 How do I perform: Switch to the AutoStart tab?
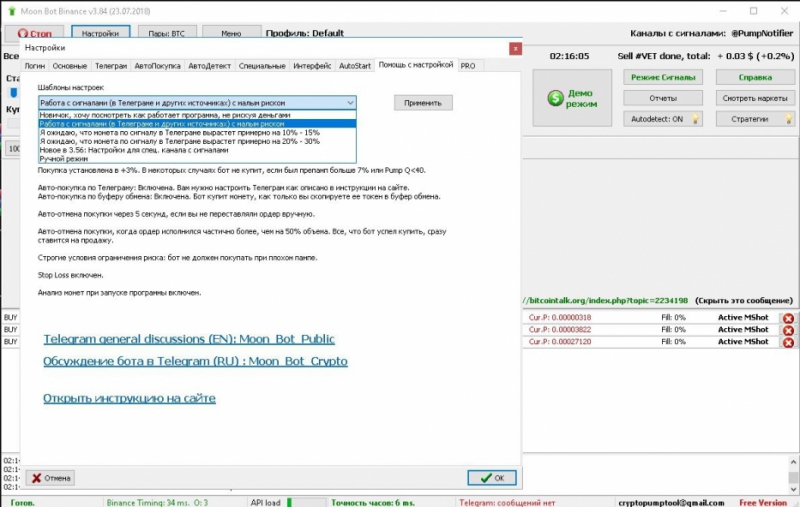pos(355,66)
